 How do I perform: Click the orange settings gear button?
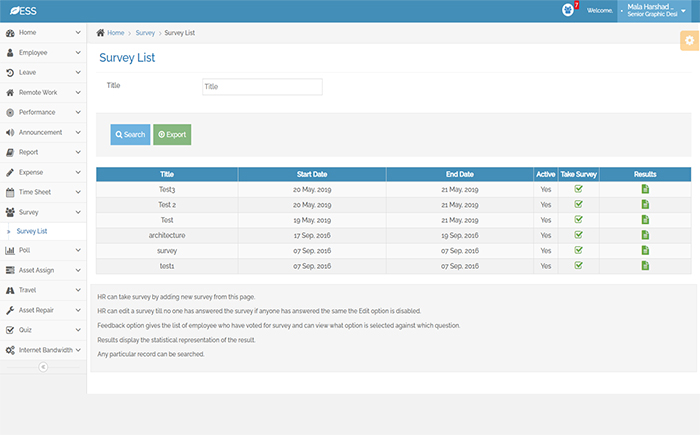(690, 41)
